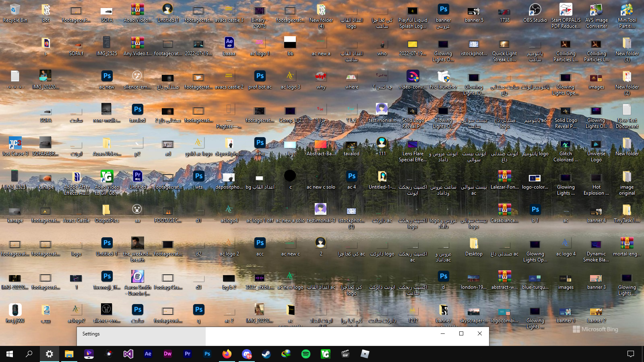644x362 pixels.
Task: Select the 'prof bot ac' Photoshop file
Action: pyautogui.click(x=260, y=80)
